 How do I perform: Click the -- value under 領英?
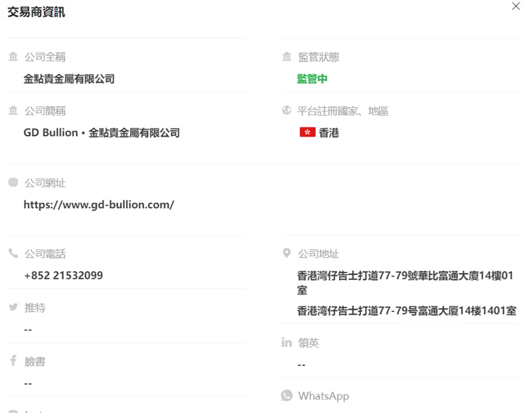coord(301,365)
